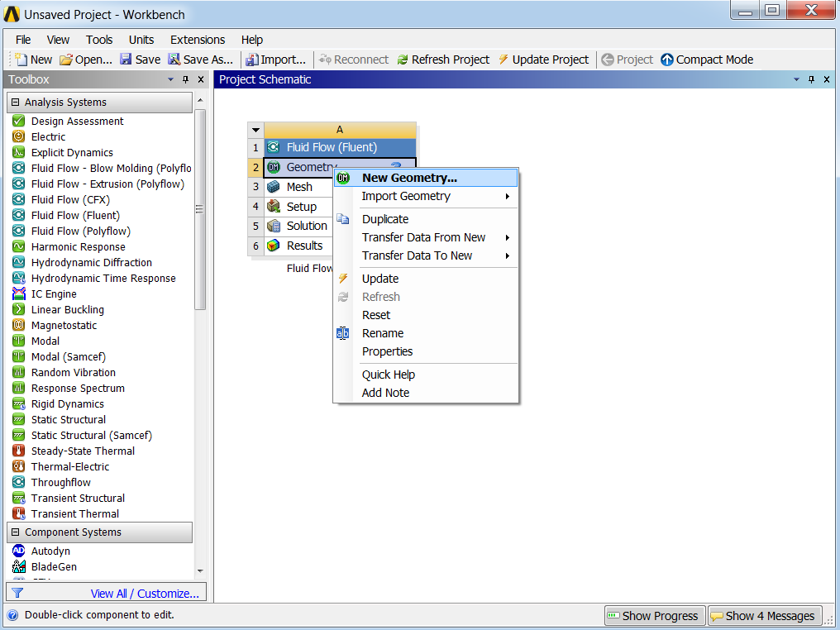The height and width of the screenshot is (630, 840).
Task: Click the Compact Mode arrow icon
Action: coord(667,60)
